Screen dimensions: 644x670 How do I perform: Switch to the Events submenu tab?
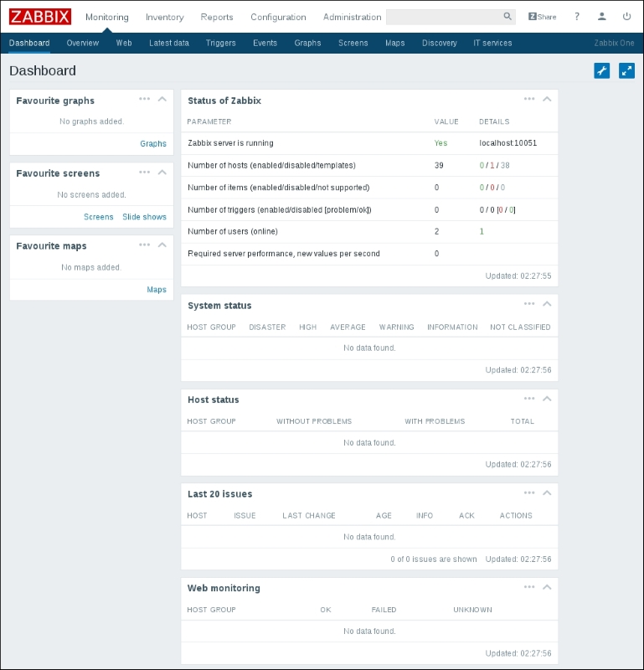(x=265, y=43)
